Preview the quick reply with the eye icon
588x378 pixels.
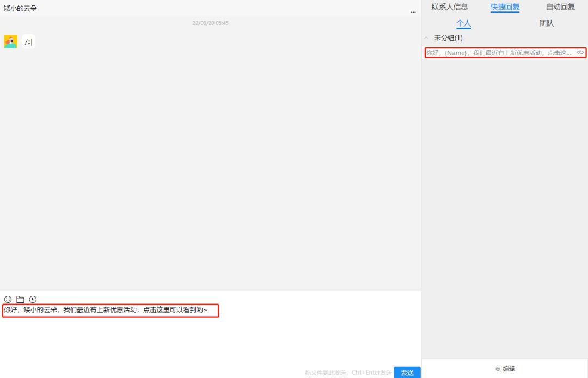580,53
